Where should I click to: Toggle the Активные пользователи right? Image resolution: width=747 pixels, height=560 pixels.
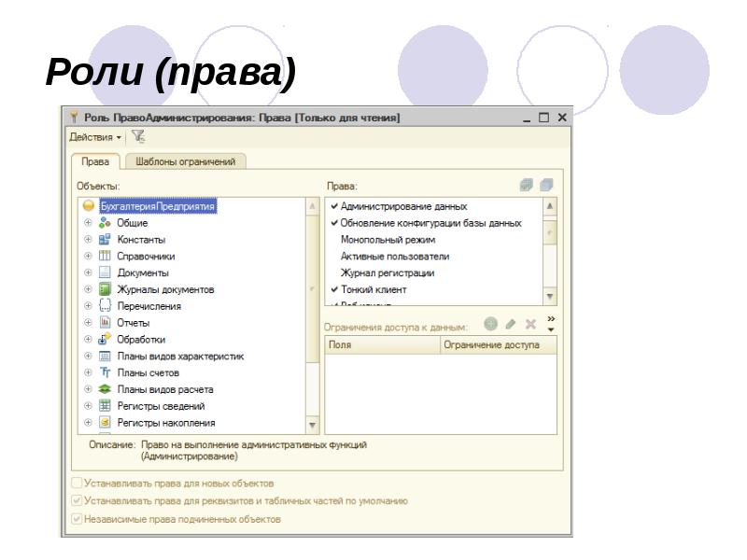point(334,256)
